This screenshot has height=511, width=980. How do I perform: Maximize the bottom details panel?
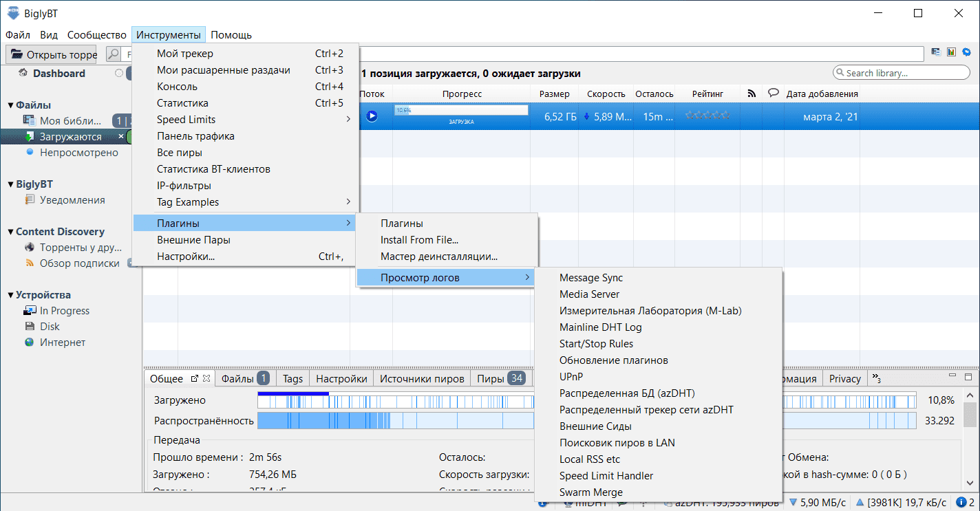pos(968,377)
